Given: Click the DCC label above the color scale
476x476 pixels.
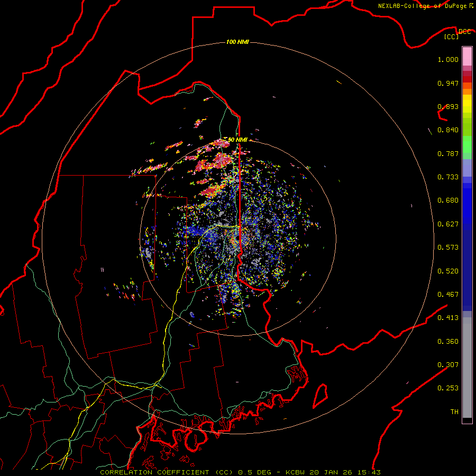Looking at the screenshot, I should click(464, 31).
